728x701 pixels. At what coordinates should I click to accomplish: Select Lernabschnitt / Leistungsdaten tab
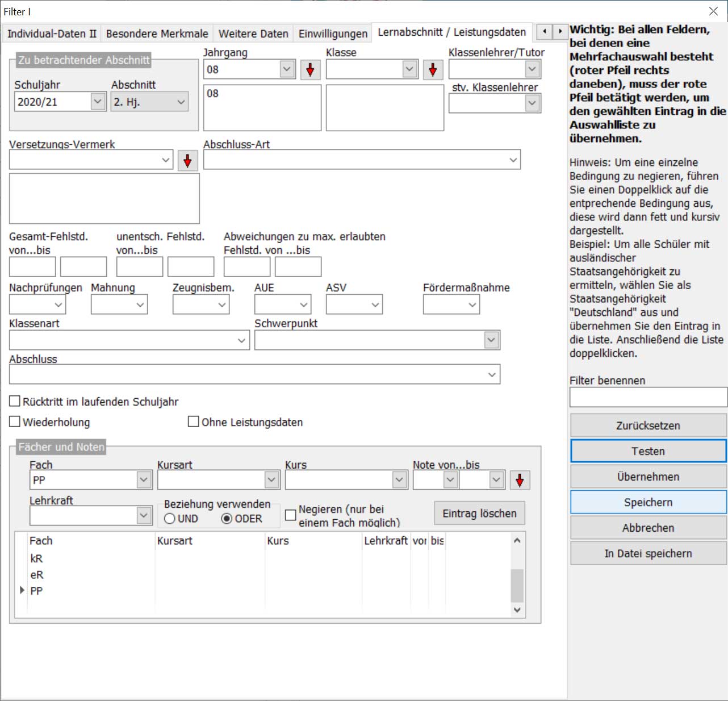point(452,32)
